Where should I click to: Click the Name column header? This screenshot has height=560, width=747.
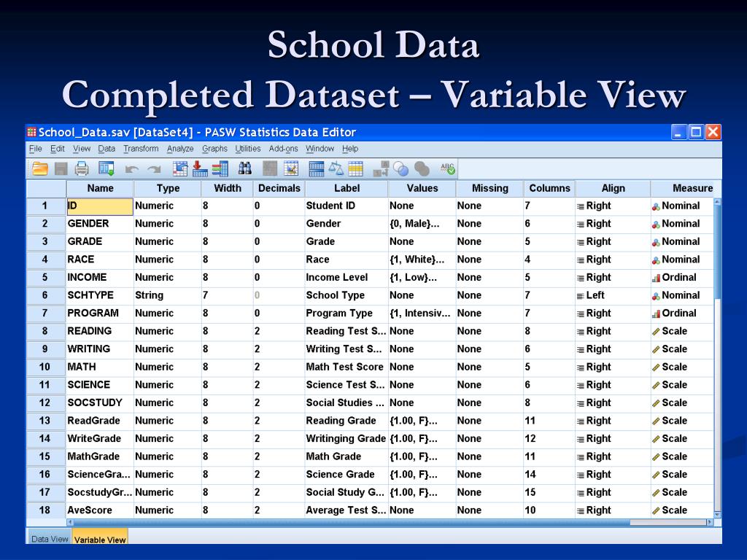(x=100, y=188)
